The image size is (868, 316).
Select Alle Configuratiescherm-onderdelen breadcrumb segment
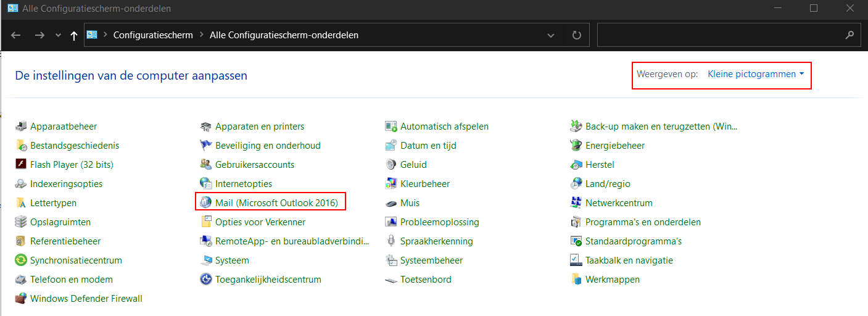click(x=284, y=35)
